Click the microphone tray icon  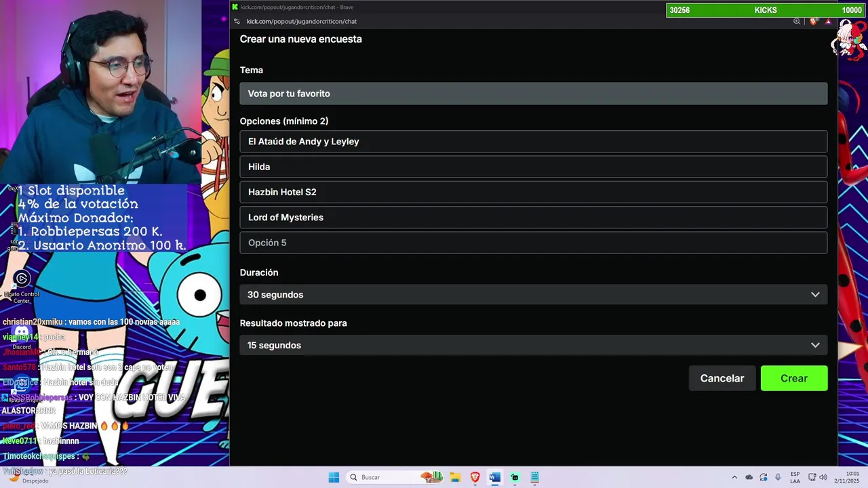pyautogui.click(x=778, y=477)
